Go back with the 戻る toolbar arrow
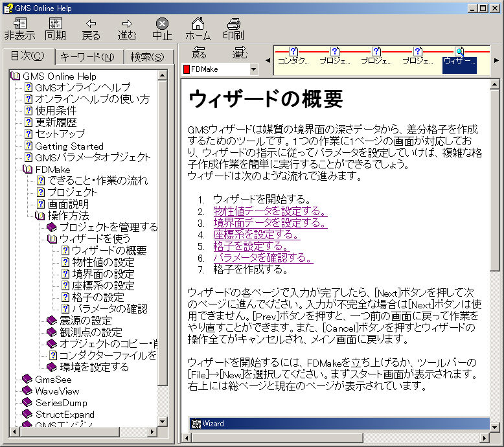504x447 pixels. tap(91, 29)
